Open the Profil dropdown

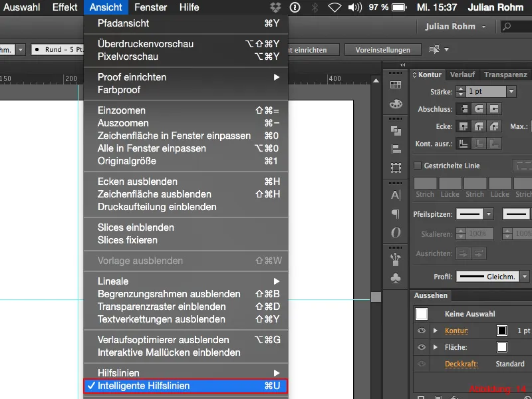coord(525,277)
